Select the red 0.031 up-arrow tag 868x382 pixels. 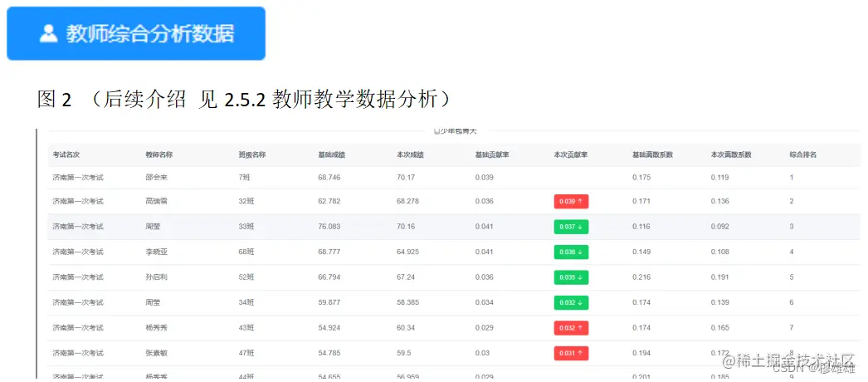coord(571,353)
